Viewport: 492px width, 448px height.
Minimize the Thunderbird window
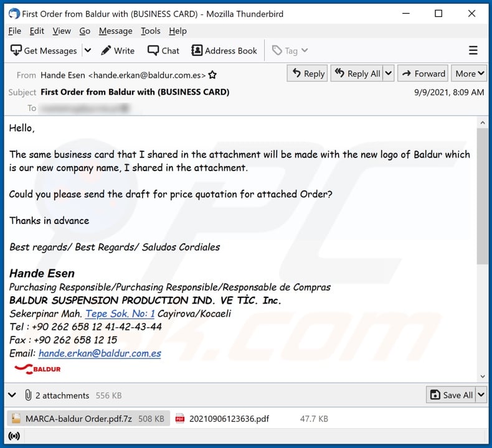coord(406,14)
